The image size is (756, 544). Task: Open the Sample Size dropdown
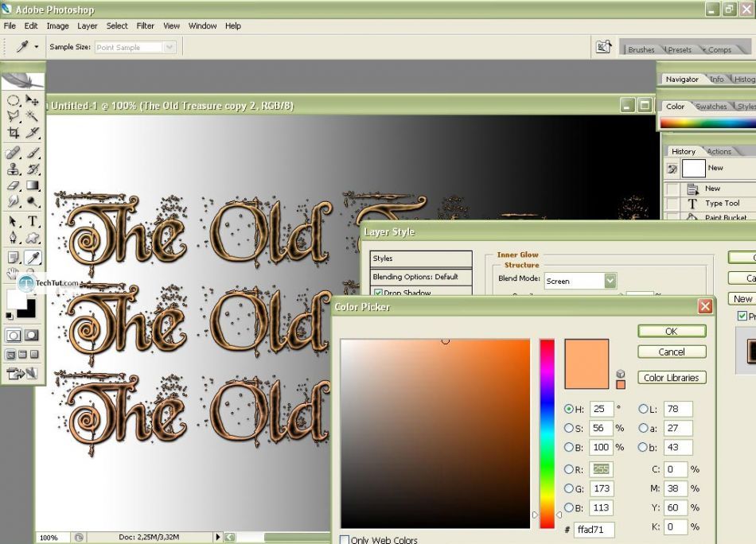point(168,48)
